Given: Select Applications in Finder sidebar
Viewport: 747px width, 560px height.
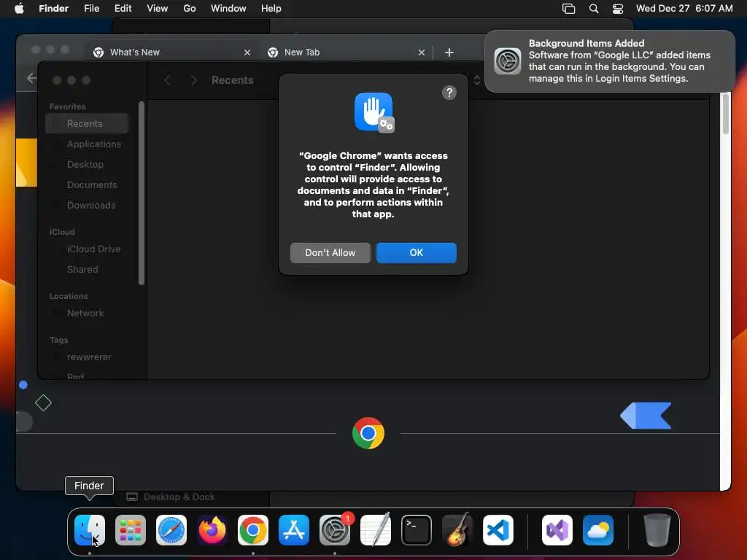Looking at the screenshot, I should pos(88,144).
